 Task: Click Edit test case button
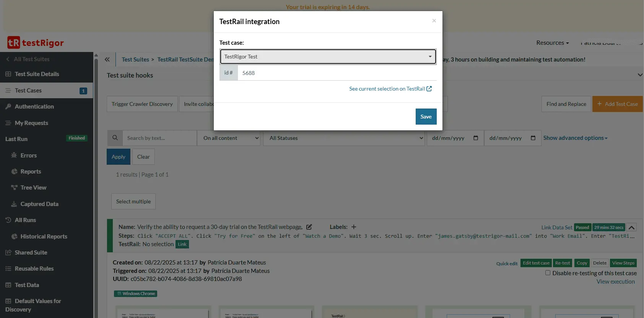point(536,263)
